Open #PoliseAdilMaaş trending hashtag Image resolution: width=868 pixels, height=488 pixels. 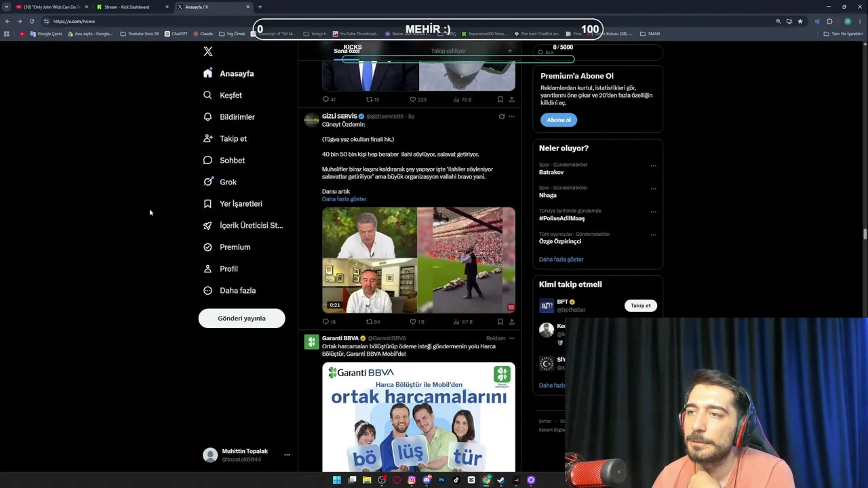[x=561, y=218]
